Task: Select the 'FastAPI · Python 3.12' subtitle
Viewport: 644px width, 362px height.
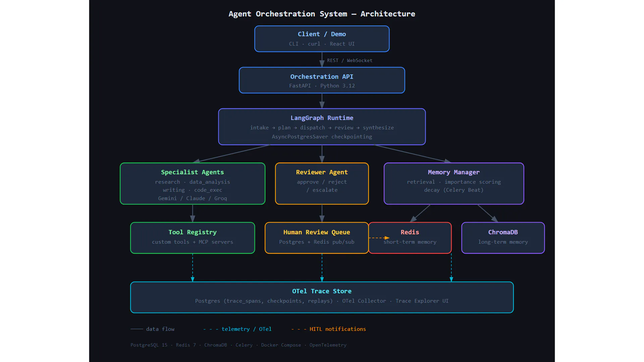Action: (x=322, y=86)
